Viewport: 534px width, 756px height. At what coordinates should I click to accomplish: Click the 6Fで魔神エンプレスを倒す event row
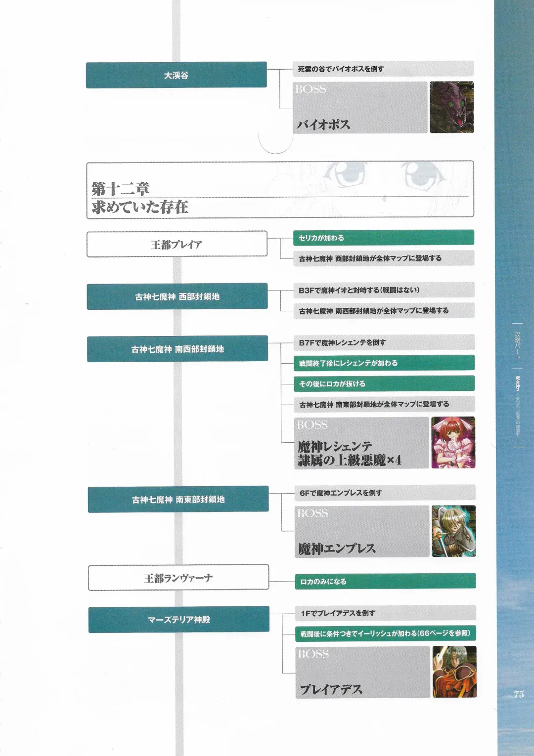tap(385, 493)
